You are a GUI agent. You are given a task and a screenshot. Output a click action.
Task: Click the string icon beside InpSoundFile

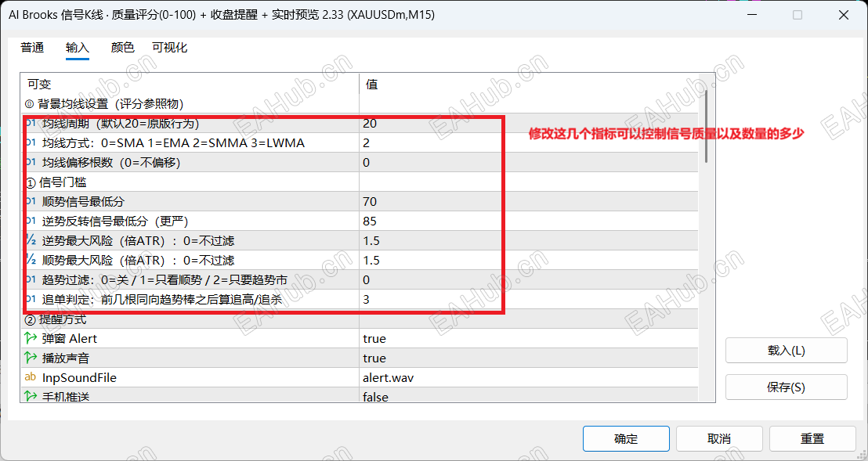coord(31,377)
